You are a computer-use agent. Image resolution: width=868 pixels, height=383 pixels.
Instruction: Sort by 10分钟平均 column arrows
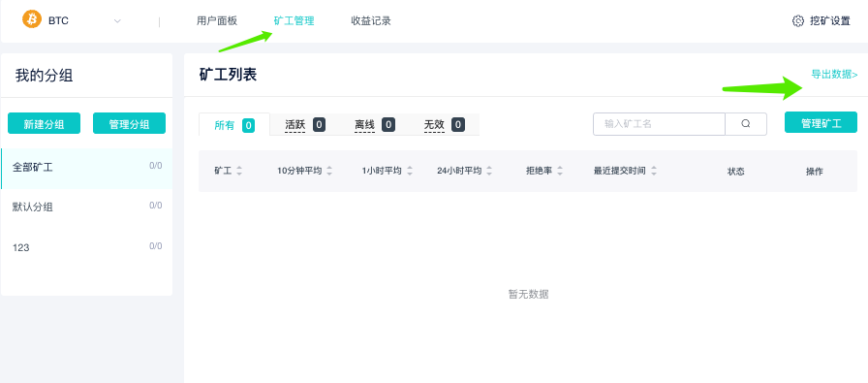tap(329, 172)
